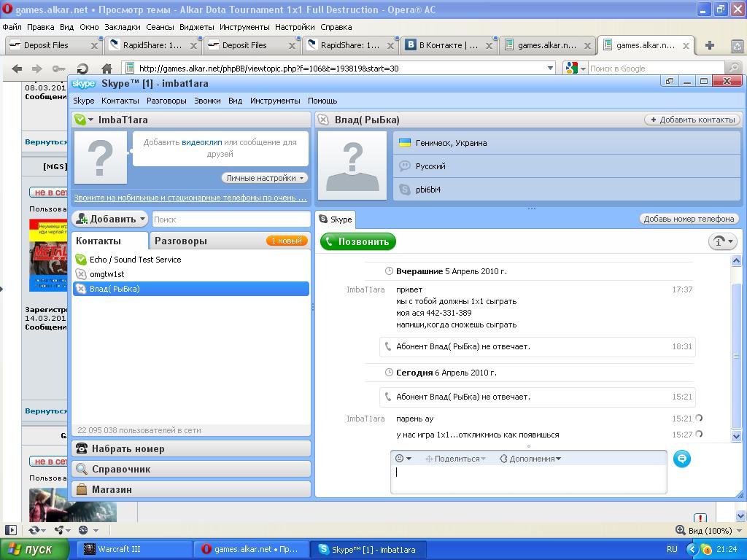The image size is (747, 560).
Task: Open Opera Закладки menu
Action: tap(123, 27)
